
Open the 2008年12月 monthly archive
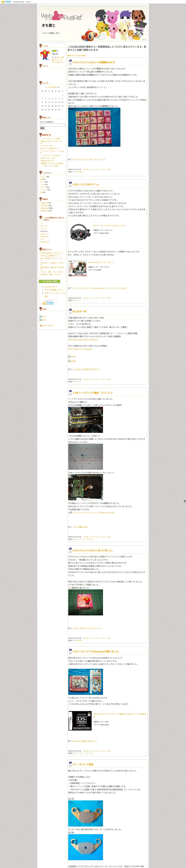pos(45,211)
